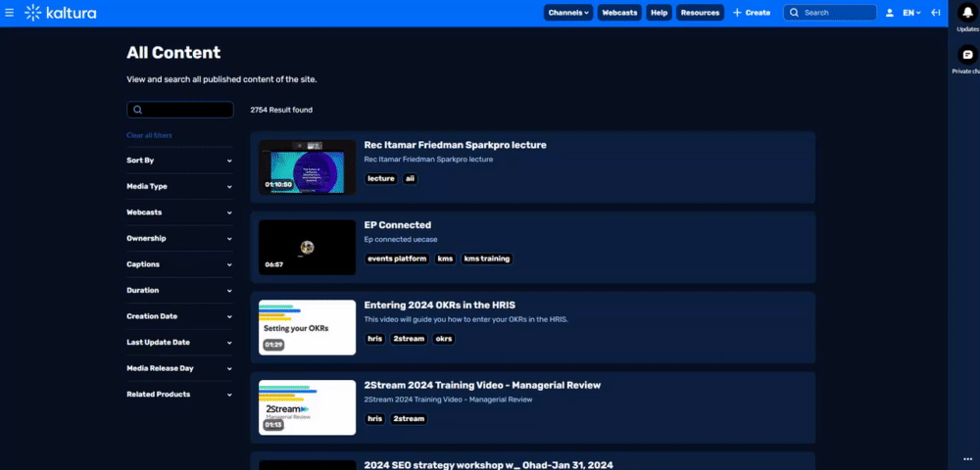The width and height of the screenshot is (980, 470).
Task: Select hris tag on Managerial Review video
Action: (x=375, y=419)
